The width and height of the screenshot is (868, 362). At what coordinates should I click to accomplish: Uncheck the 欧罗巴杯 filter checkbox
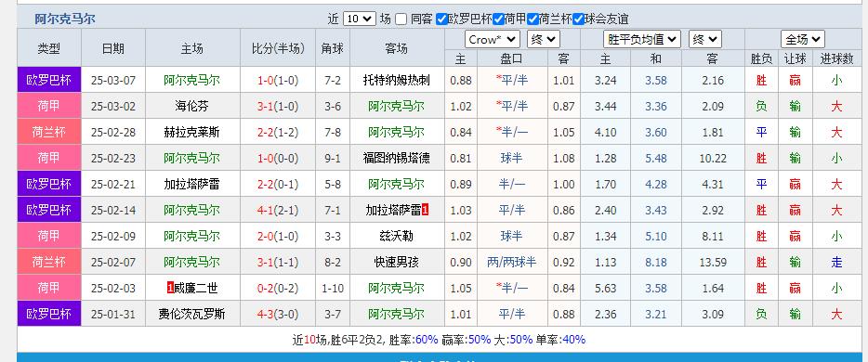(x=441, y=19)
